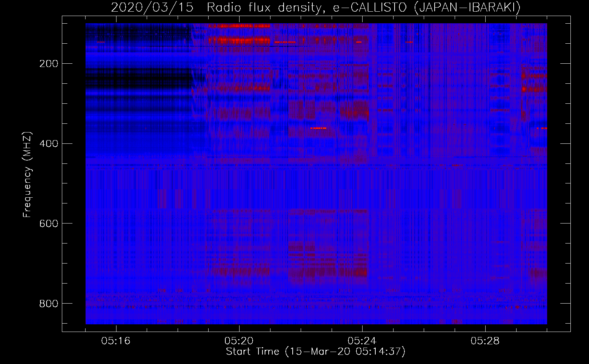This screenshot has height=364, width=589.
Task: Click the 800 frequency tick label
Action: coord(49,304)
